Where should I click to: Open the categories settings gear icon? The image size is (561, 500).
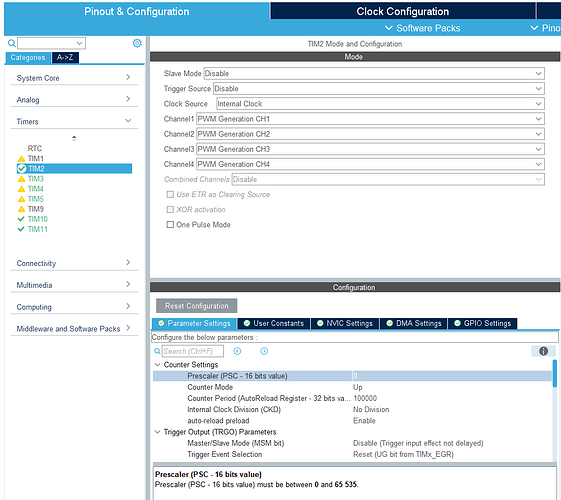137,43
